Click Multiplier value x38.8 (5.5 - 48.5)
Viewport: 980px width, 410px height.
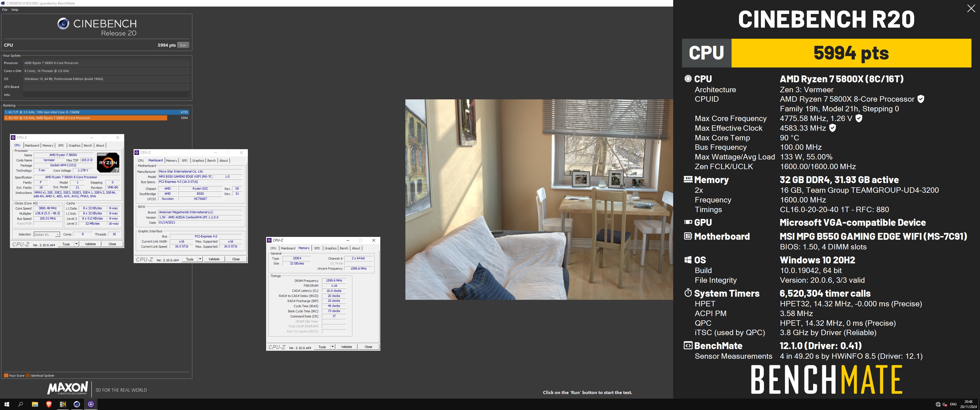[48, 213]
